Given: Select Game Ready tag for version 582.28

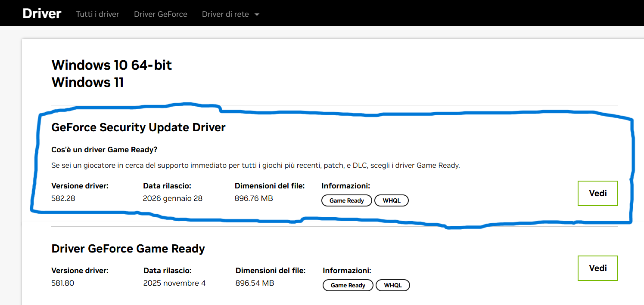Looking at the screenshot, I should (x=347, y=200).
